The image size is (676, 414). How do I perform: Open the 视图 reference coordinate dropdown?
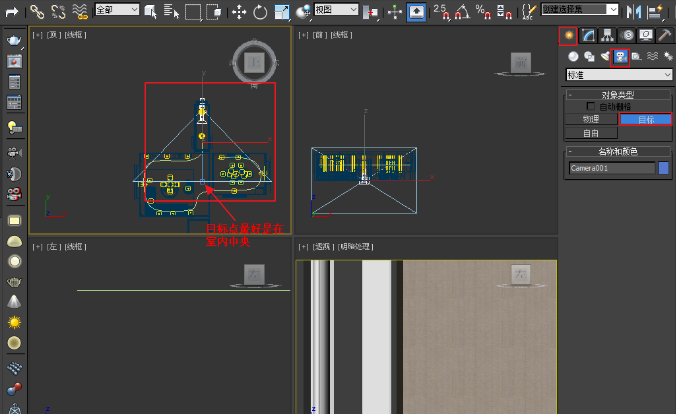click(335, 10)
